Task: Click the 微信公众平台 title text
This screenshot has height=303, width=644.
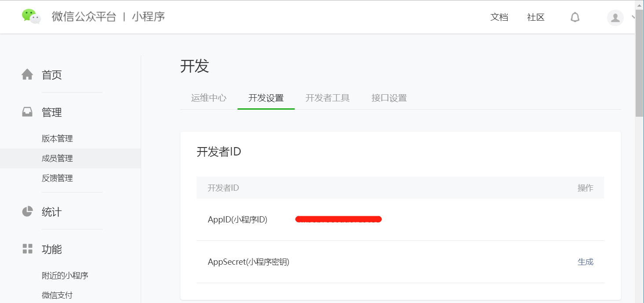Action: (x=84, y=17)
